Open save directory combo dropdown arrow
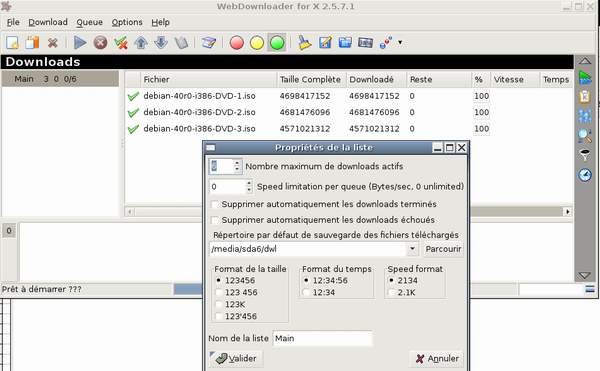This screenshot has height=371, width=600. (x=412, y=249)
